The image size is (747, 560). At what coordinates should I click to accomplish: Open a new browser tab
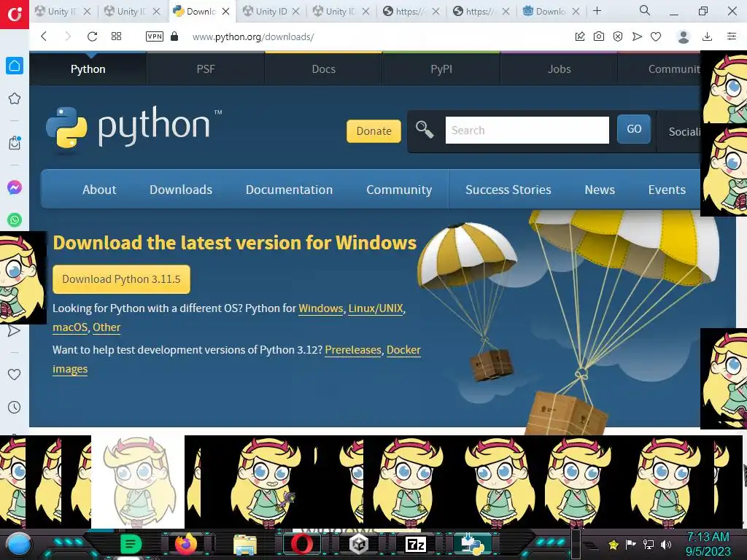click(x=597, y=10)
